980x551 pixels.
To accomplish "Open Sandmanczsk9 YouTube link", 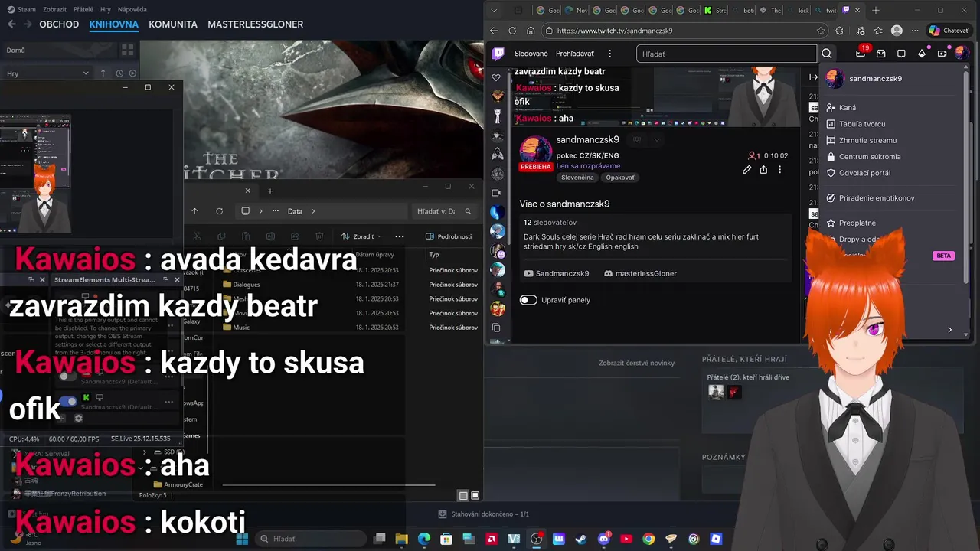I will point(557,273).
